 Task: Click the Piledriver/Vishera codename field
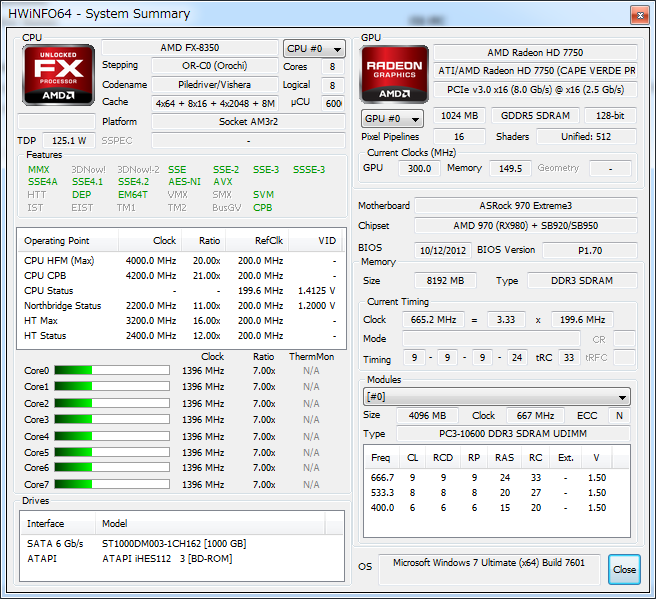[215, 84]
